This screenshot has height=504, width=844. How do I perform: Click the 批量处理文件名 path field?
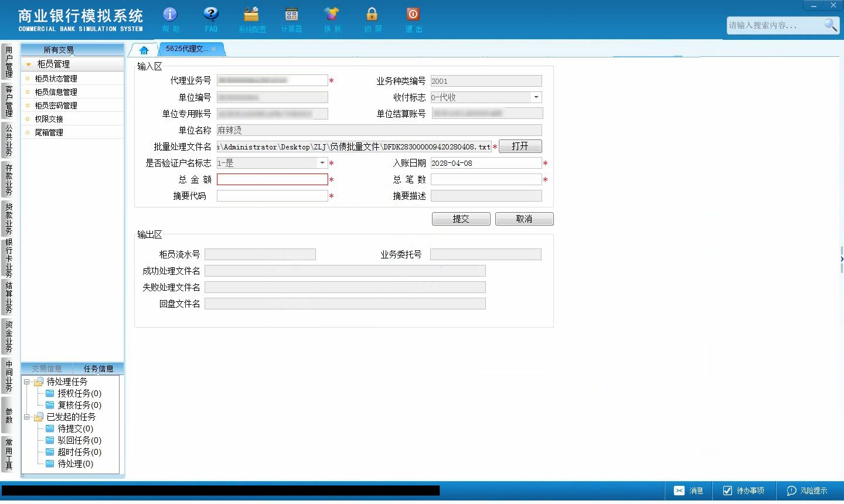pyautogui.click(x=354, y=147)
